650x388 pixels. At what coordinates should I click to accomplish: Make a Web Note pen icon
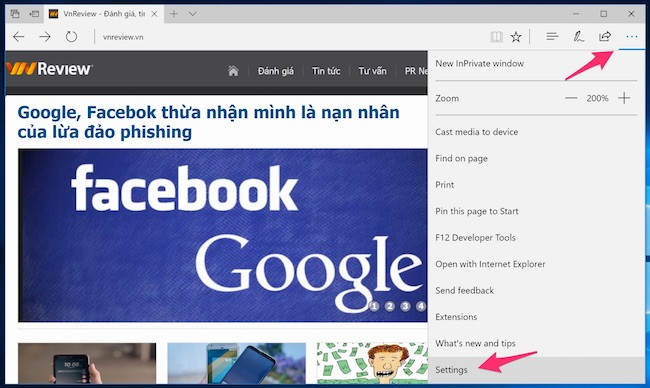(578, 37)
